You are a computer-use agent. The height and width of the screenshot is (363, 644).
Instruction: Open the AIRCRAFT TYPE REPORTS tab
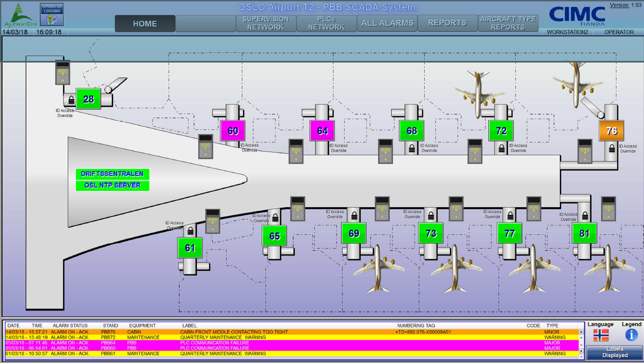[507, 23]
